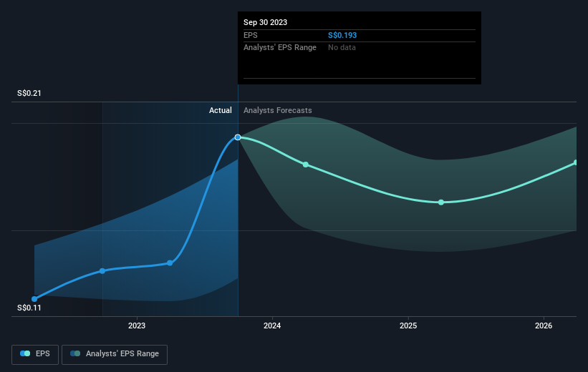
Task: Click the 2026 forecast EPS data point
Action: tap(576, 162)
